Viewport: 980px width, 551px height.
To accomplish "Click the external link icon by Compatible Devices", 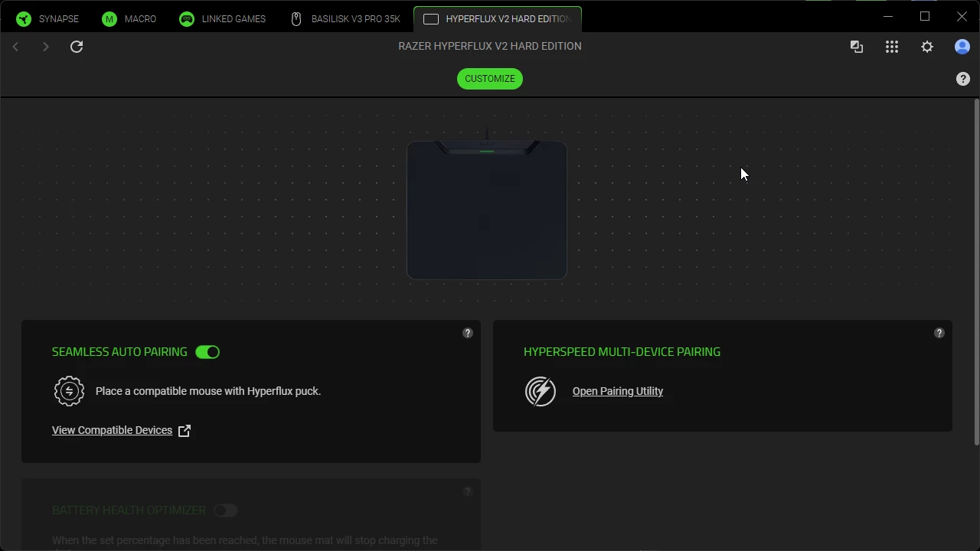I will click(185, 431).
